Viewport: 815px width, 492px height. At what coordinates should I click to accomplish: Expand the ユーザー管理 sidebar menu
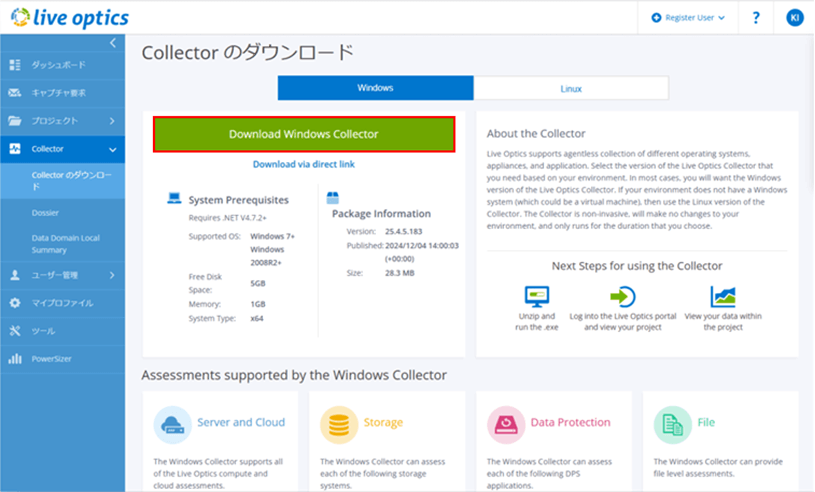pos(62,275)
